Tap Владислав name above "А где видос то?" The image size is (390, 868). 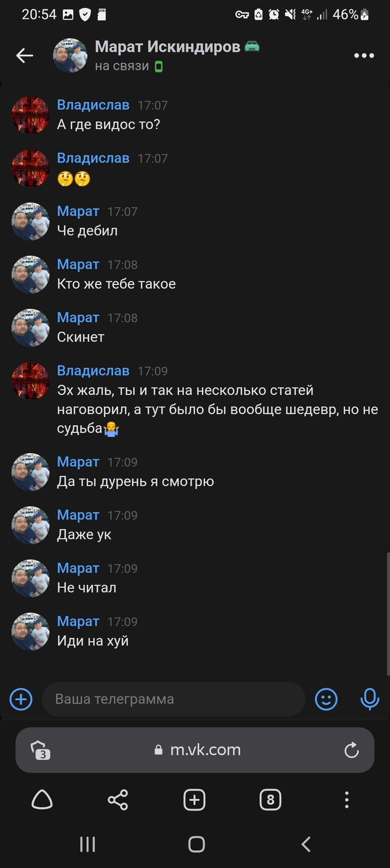coord(93,105)
